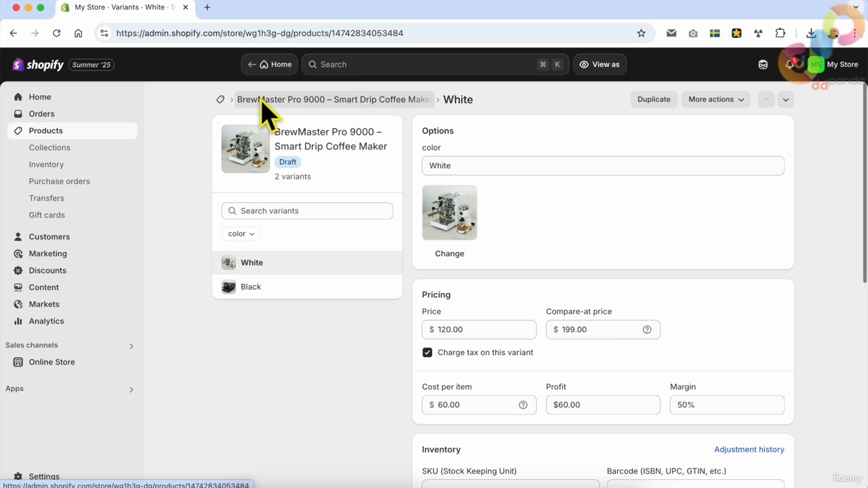Click the Draft status badge

pos(288,162)
